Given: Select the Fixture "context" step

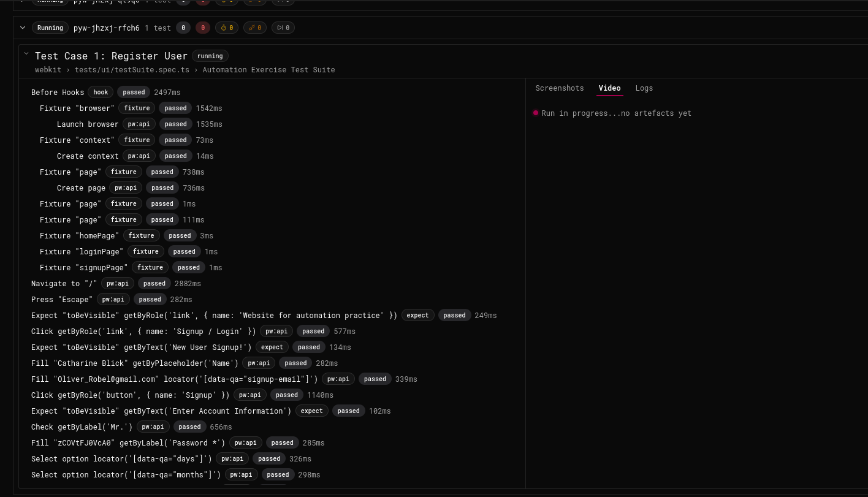Looking at the screenshot, I should click(x=127, y=140).
